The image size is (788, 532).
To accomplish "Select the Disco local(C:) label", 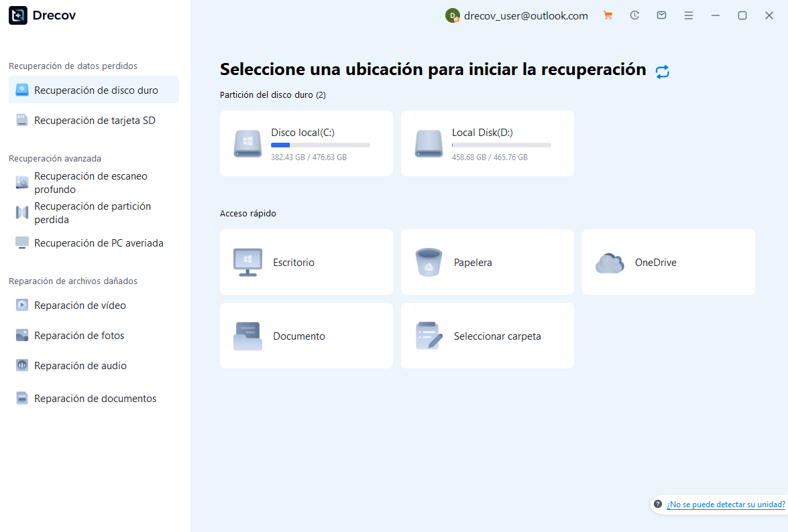I will tap(302, 133).
